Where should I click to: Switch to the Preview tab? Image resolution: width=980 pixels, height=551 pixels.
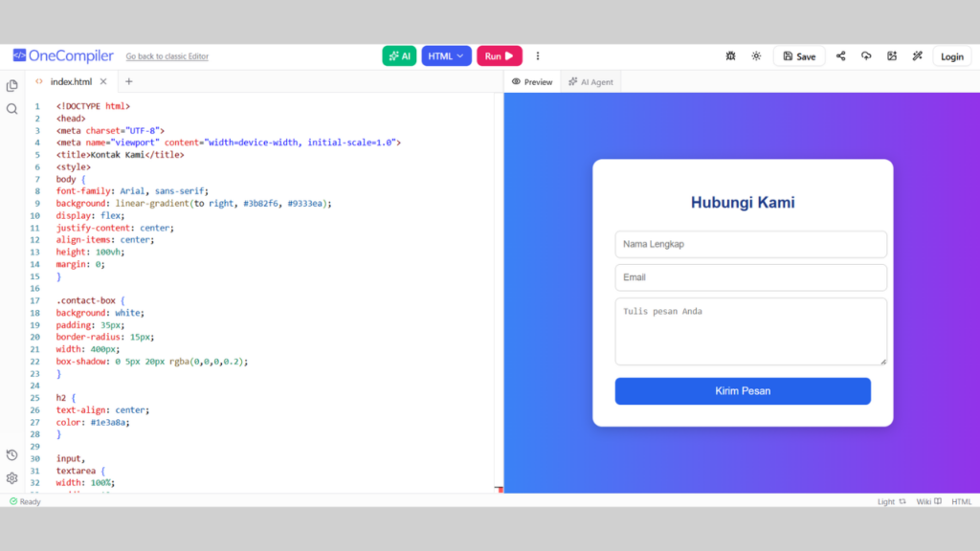532,82
